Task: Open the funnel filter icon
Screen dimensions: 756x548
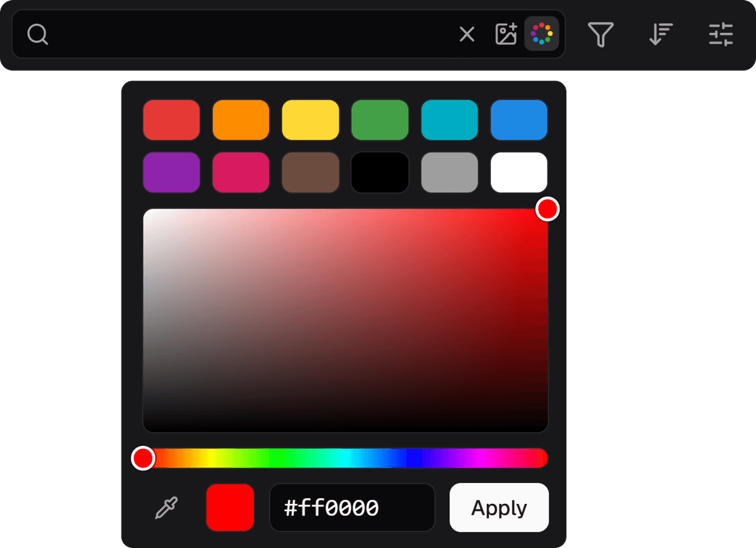Action: coord(601,34)
